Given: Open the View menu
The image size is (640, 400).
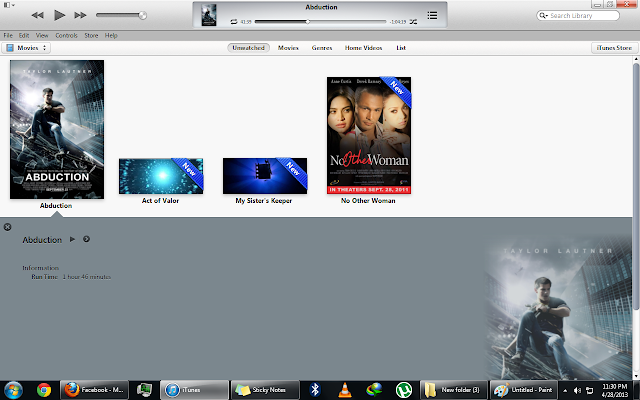Looking at the screenshot, I should click(x=42, y=36).
